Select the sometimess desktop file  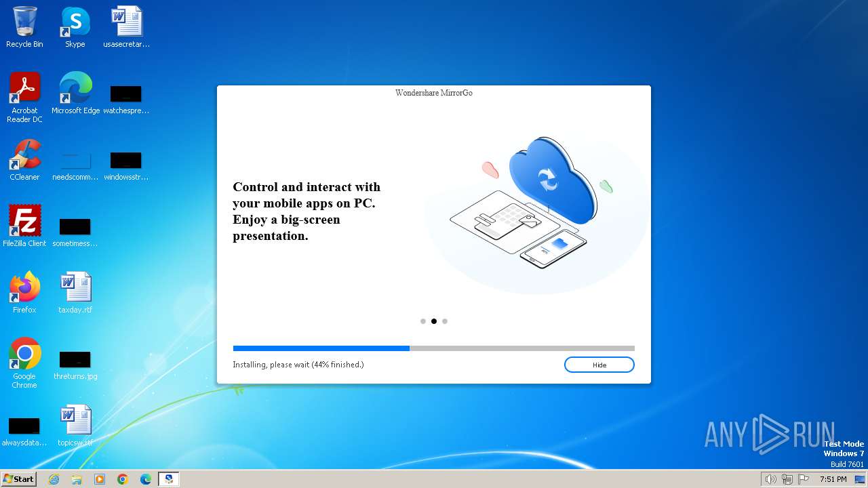pyautogui.click(x=75, y=232)
